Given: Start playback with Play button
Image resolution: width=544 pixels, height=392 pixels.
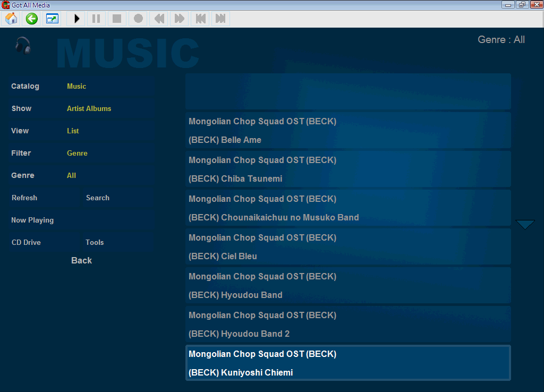Looking at the screenshot, I should coord(76,19).
